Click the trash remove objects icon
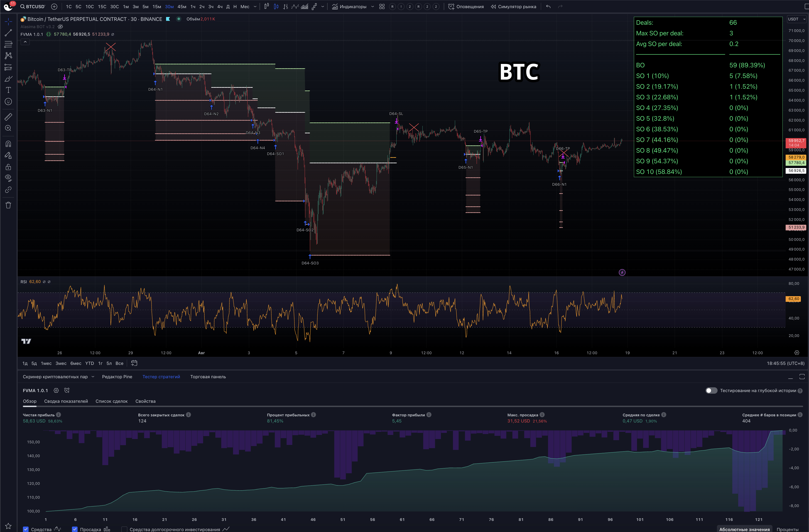809x532 pixels. coord(8,205)
